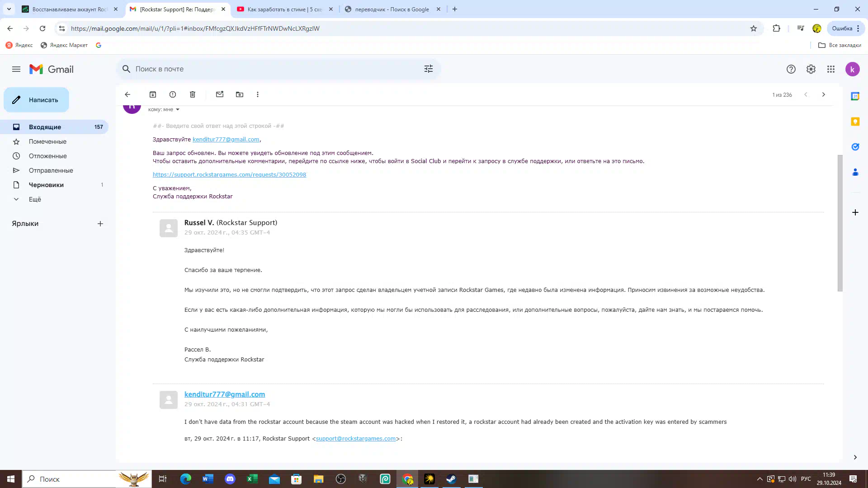Image resolution: width=868 pixels, height=488 pixels.
Task: Delete this email with trash icon
Action: (x=193, y=94)
